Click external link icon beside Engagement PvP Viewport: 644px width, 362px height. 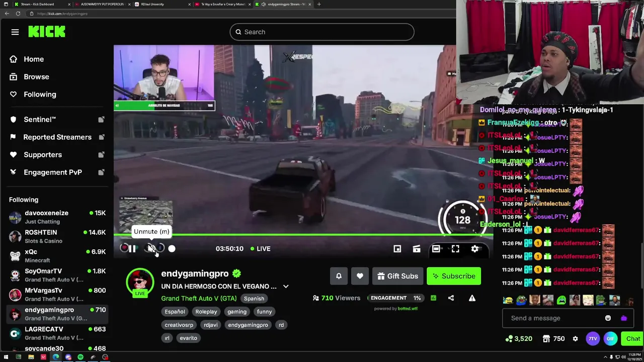tap(101, 172)
